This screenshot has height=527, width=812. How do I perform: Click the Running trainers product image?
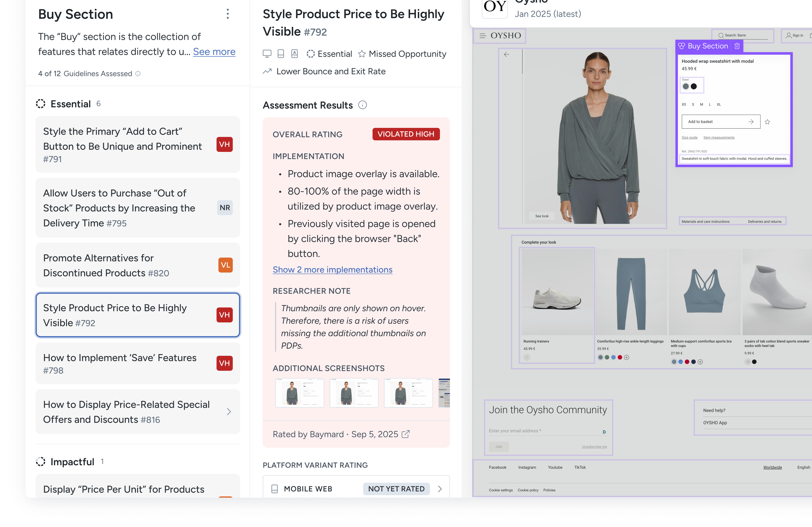click(557, 292)
